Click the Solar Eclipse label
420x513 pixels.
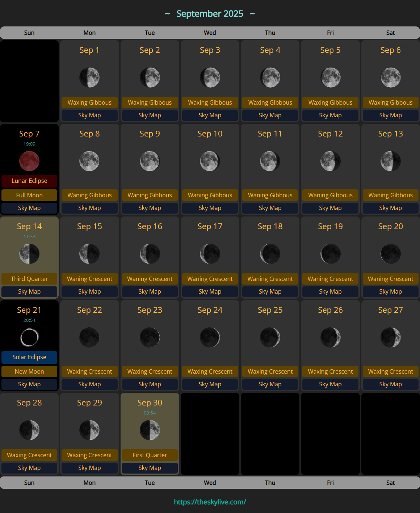click(x=29, y=357)
